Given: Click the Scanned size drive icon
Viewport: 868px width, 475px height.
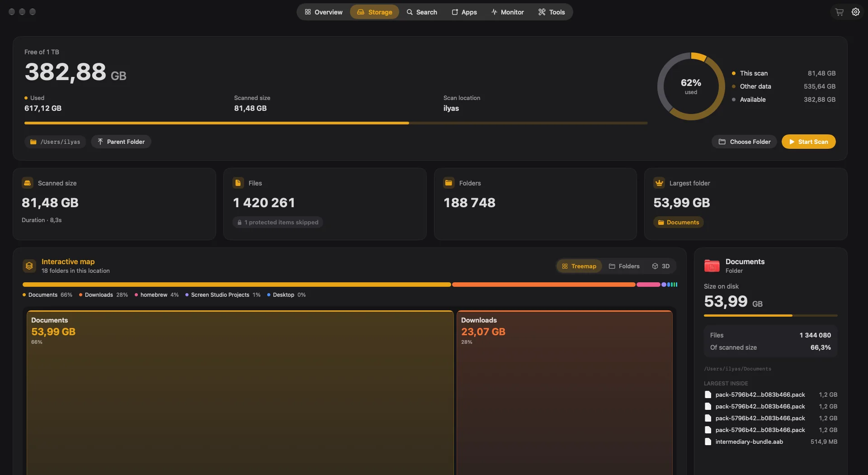Looking at the screenshot, I should coord(28,183).
